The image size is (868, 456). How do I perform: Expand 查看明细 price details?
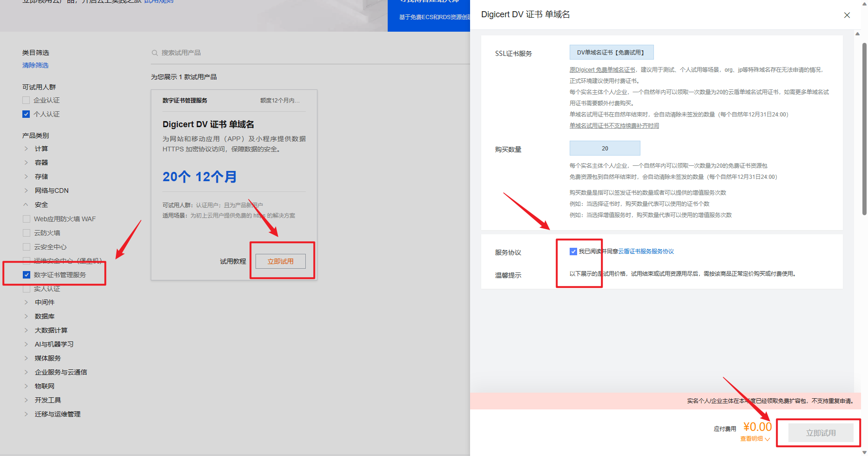[x=755, y=439]
